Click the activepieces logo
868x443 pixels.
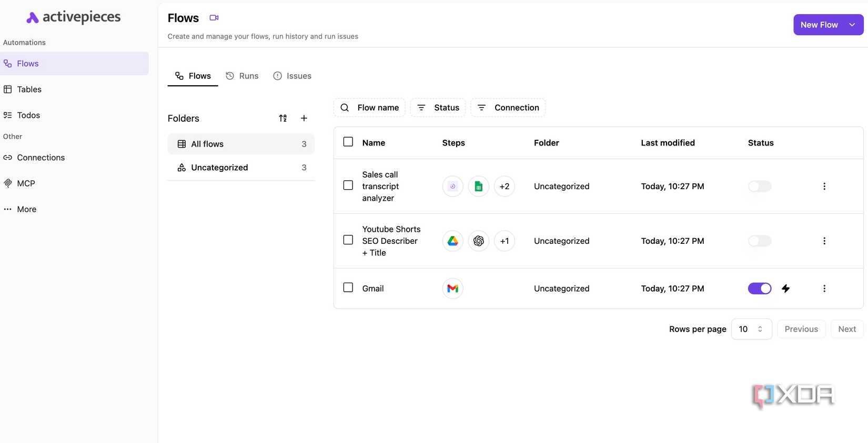(x=73, y=17)
